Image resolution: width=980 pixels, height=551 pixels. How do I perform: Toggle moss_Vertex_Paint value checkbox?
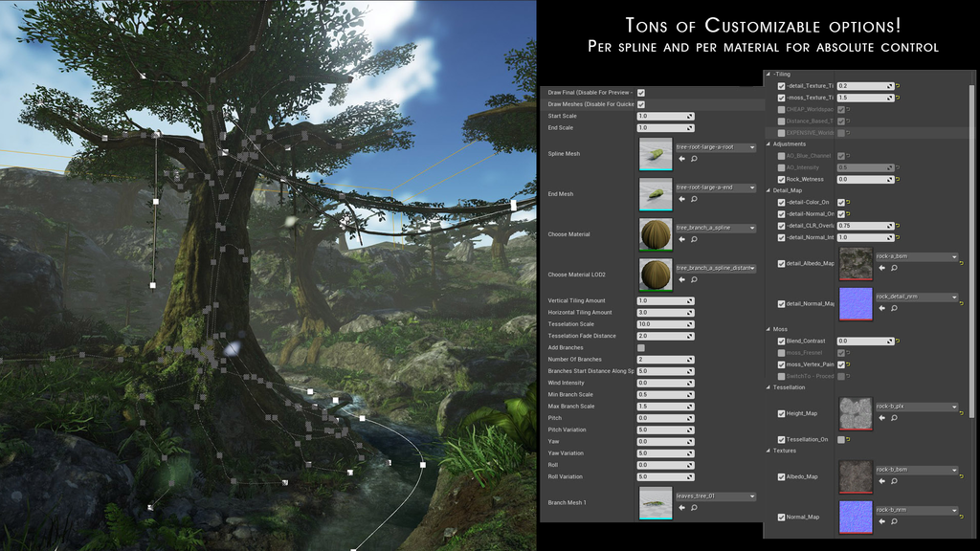pos(841,364)
